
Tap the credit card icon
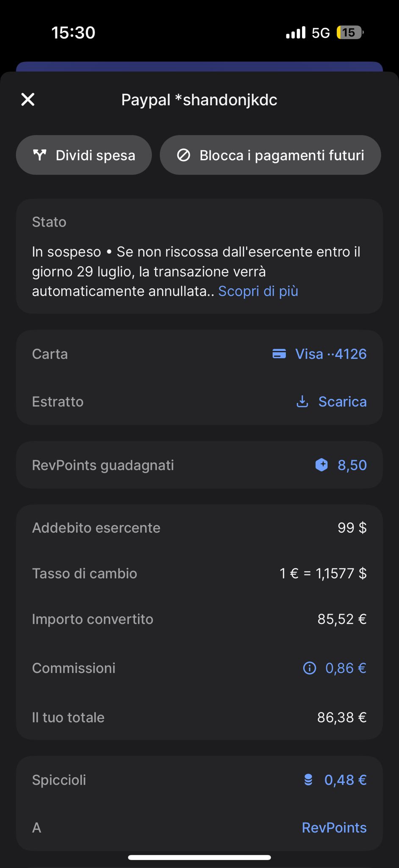point(279,354)
